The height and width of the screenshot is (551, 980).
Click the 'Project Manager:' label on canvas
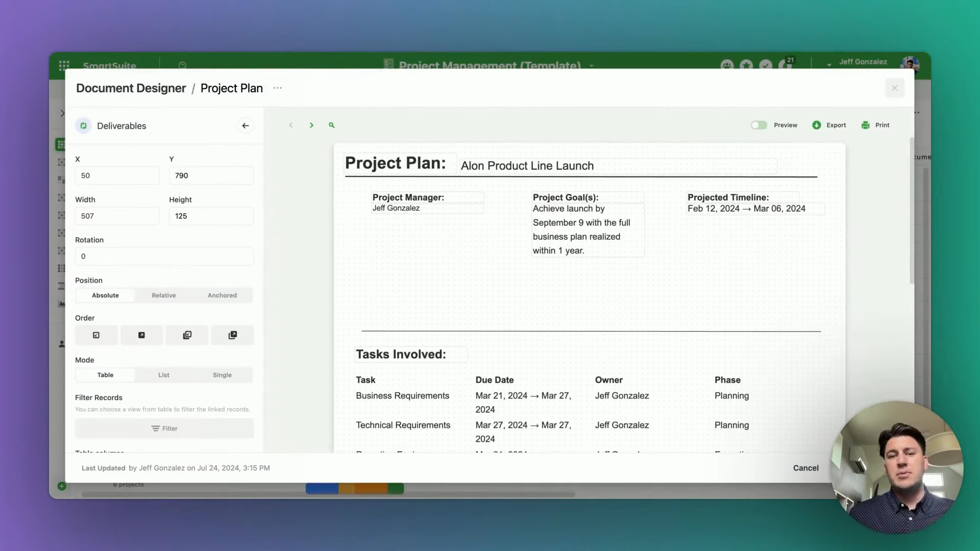(408, 197)
